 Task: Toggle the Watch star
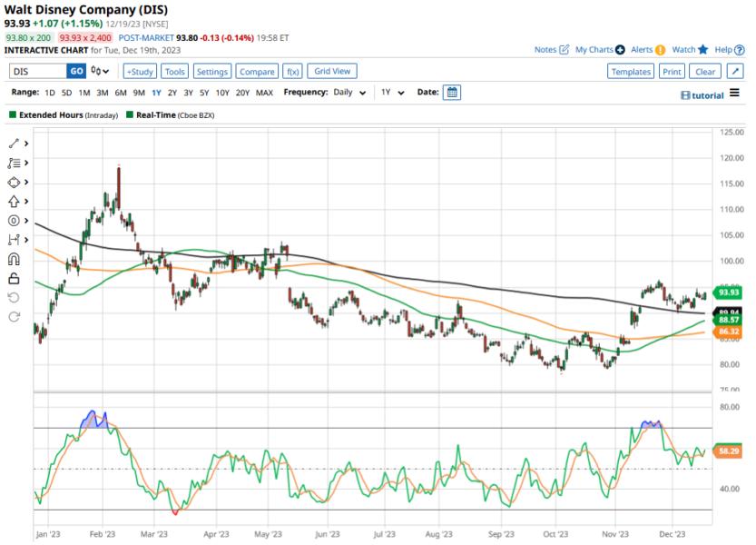[x=702, y=50]
